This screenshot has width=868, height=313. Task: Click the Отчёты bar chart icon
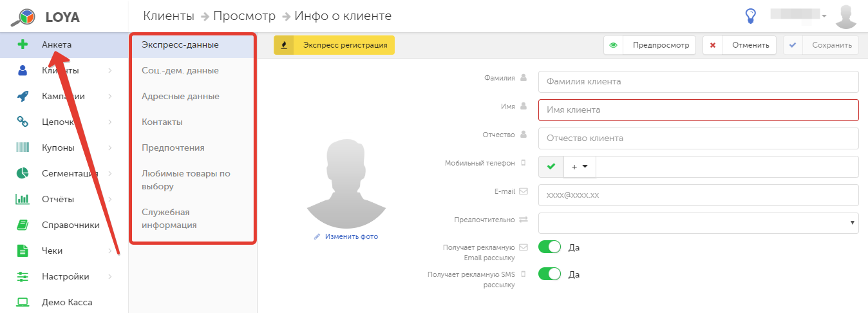pos(23,199)
